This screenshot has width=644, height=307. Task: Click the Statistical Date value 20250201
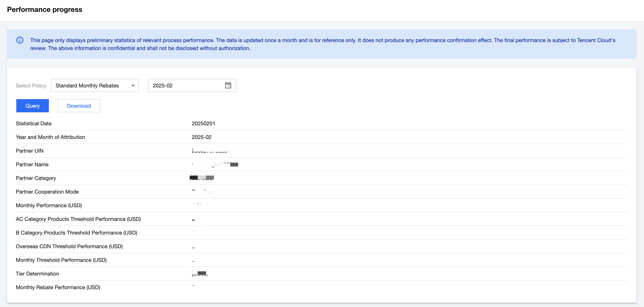click(203, 123)
